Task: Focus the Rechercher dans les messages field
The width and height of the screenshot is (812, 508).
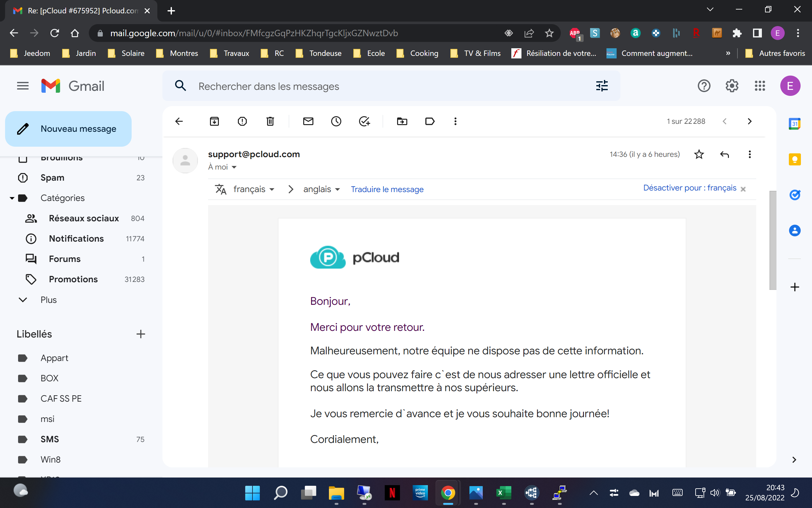Action: coord(391,86)
